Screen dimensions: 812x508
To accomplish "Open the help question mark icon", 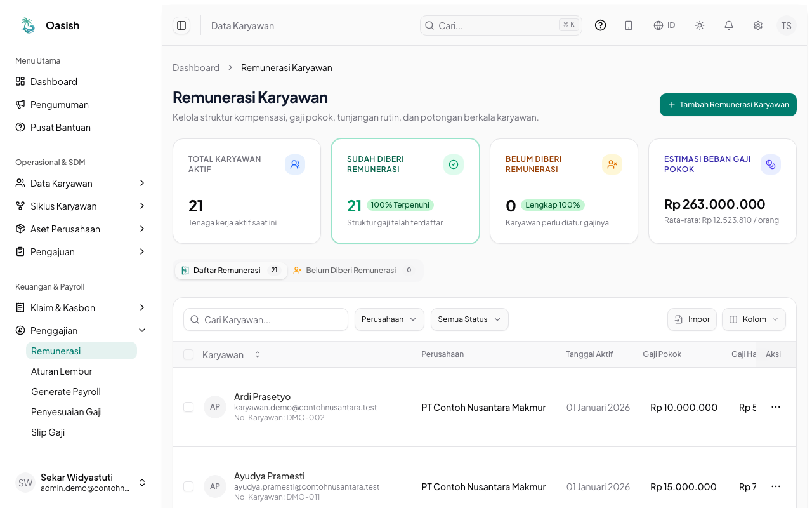I will tap(600, 25).
